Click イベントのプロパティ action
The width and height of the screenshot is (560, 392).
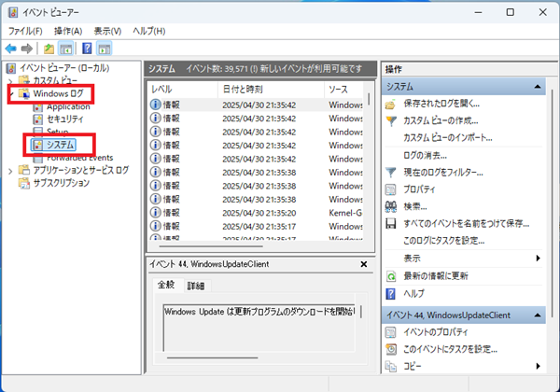(x=435, y=332)
